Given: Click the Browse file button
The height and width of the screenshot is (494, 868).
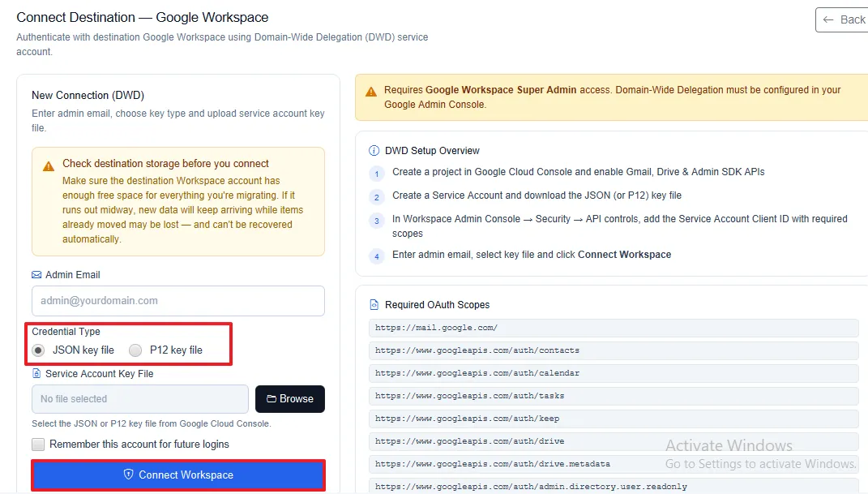Looking at the screenshot, I should coord(290,399).
